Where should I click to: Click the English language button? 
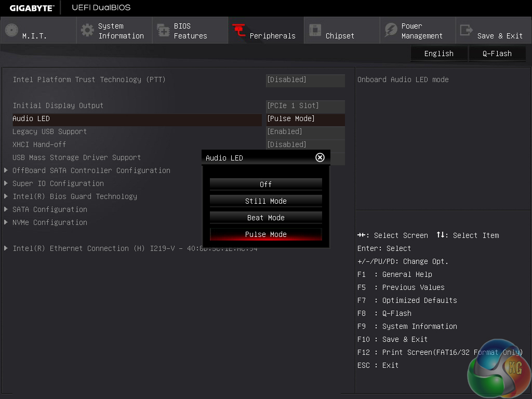coord(438,54)
